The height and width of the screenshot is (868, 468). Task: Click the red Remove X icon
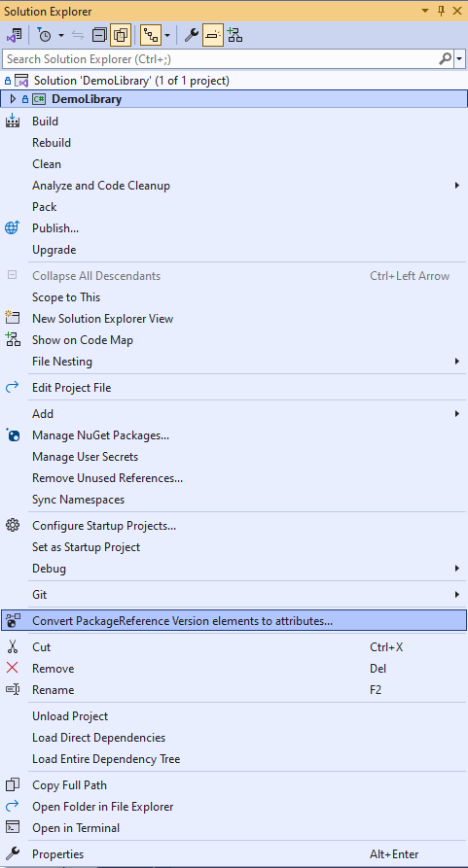[x=13, y=668]
